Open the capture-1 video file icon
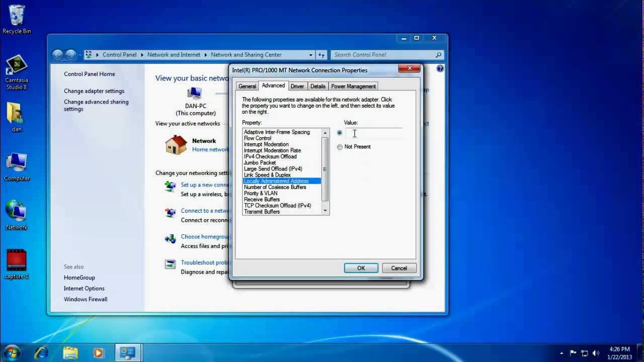 (17, 264)
